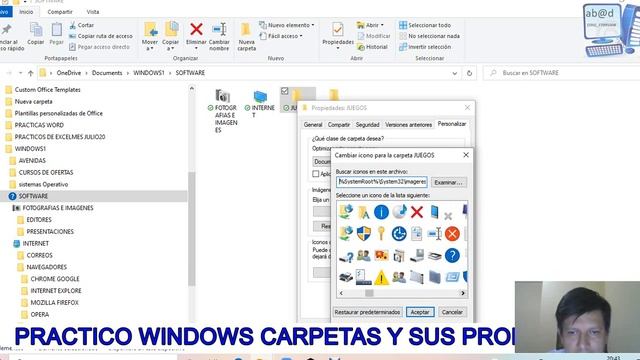Pick the Windows security shield icon

point(363,234)
